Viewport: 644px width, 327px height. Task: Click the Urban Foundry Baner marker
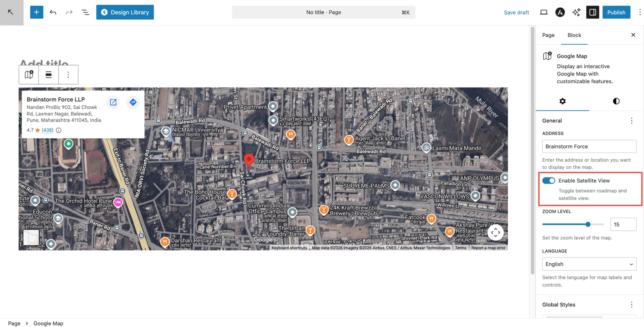pos(310,230)
